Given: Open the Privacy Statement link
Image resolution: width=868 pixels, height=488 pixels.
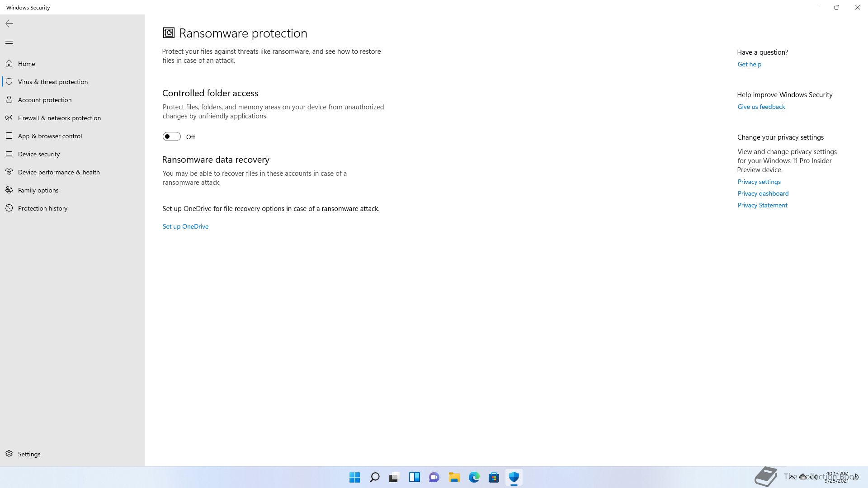Looking at the screenshot, I should [x=763, y=205].
